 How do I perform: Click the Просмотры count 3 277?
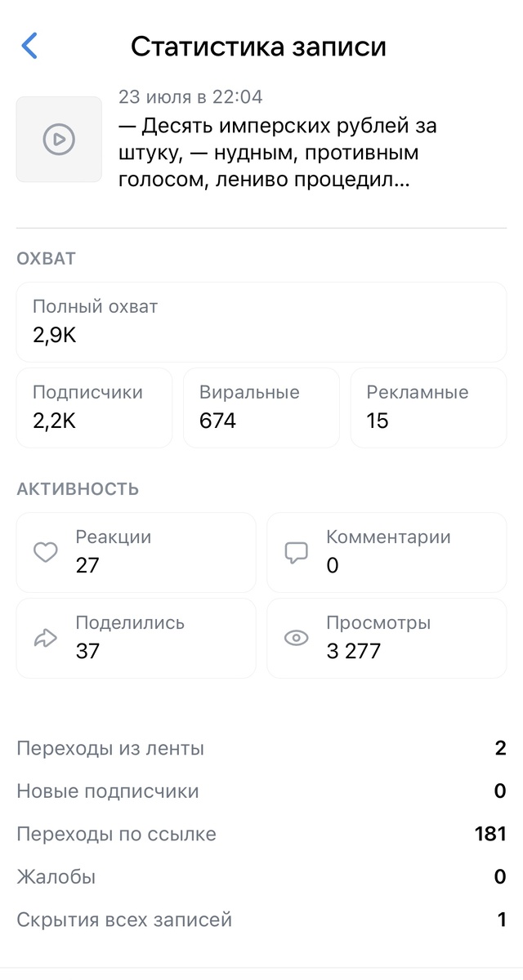tap(354, 651)
